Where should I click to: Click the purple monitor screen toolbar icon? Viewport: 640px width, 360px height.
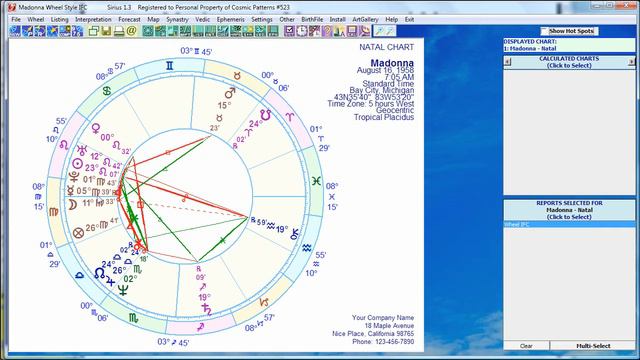pos(352,31)
